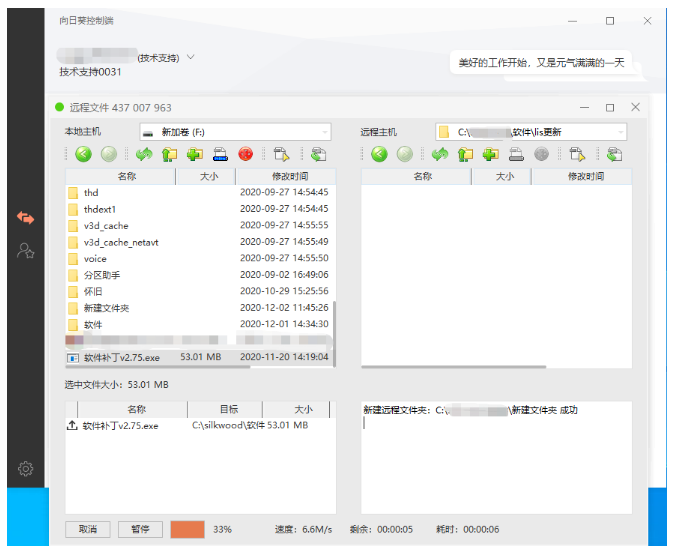The image size is (675, 549).
Task: Open settings gear in sidebar
Action: click(25, 468)
